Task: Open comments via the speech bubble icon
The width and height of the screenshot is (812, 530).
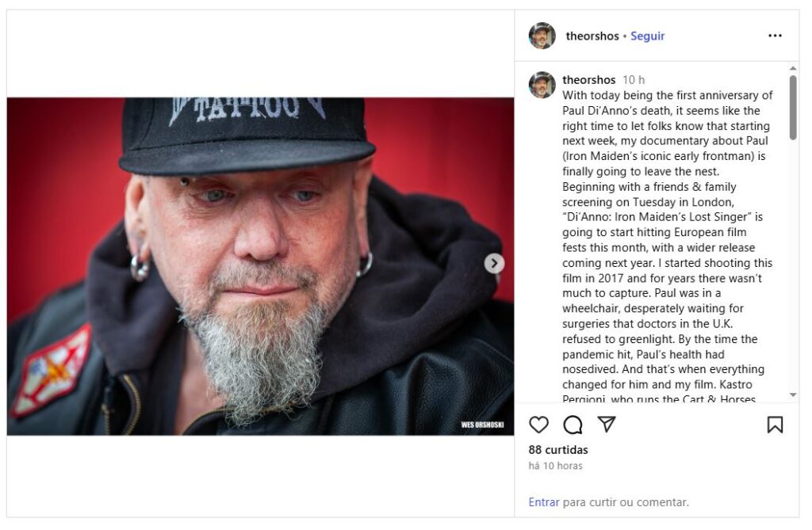Action: (573, 425)
